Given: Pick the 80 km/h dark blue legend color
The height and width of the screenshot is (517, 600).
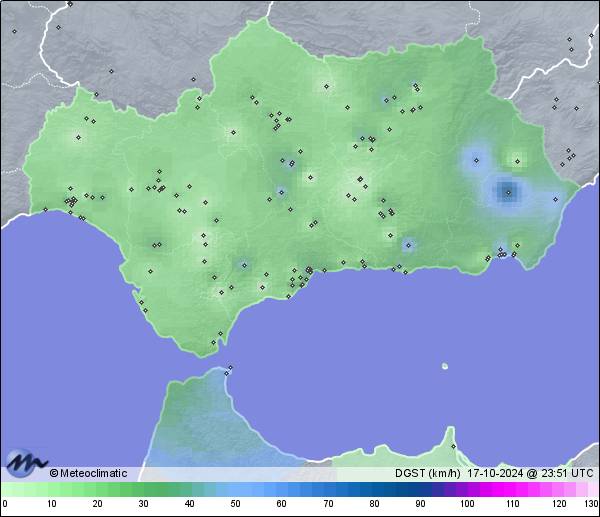Looking at the screenshot, I should point(374,489).
